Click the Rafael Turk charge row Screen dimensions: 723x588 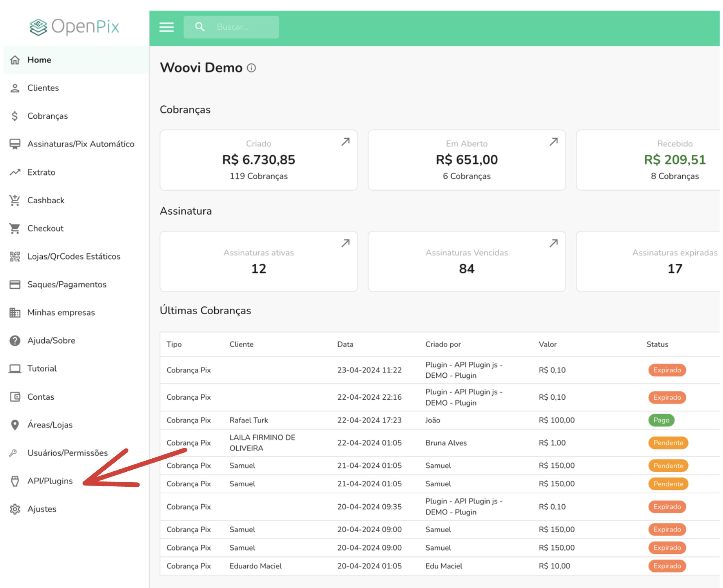pyautogui.click(x=248, y=420)
